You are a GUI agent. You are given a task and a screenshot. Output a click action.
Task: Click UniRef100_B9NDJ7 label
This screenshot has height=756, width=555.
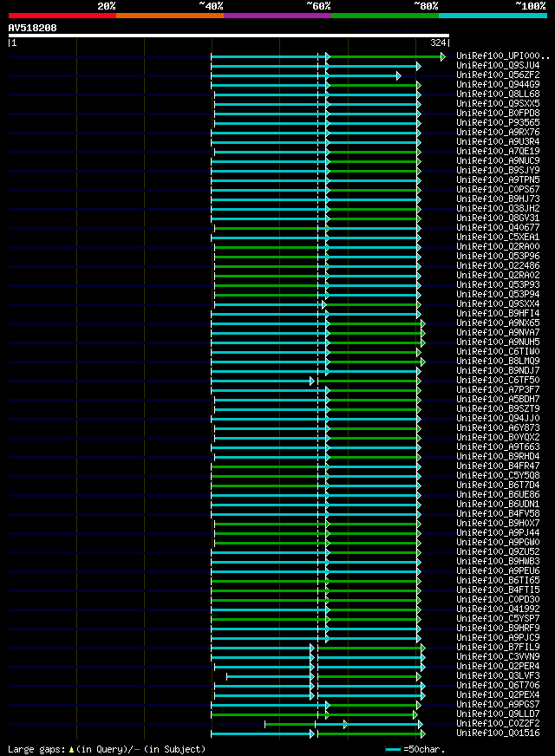[498, 371]
